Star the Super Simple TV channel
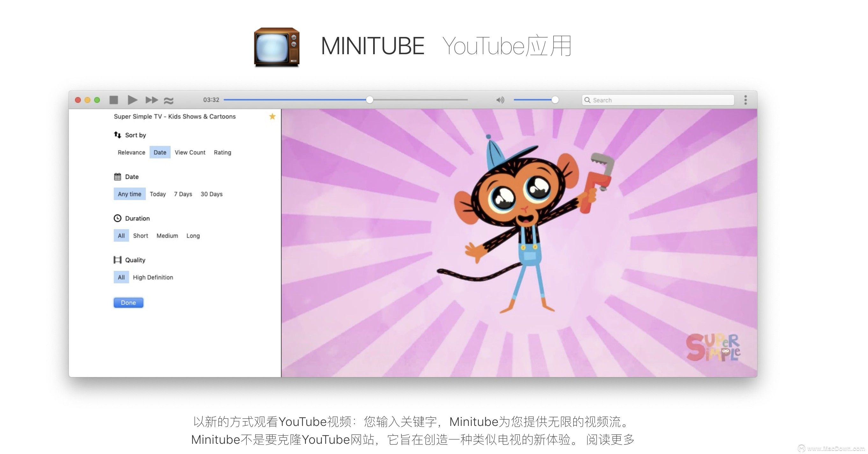Screen dimensions: 868x454 point(272,117)
